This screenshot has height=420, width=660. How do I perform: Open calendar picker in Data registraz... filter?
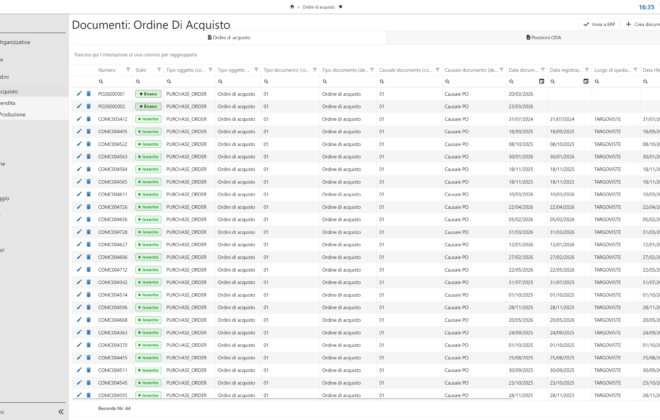point(586,81)
